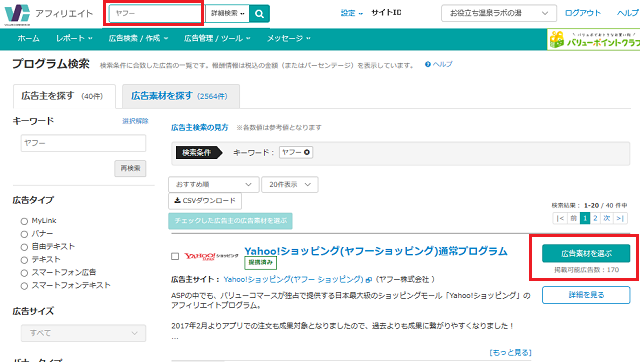640x362 pixels.
Task: Open the バリューポイントクラブ banner
Action: click(x=593, y=40)
